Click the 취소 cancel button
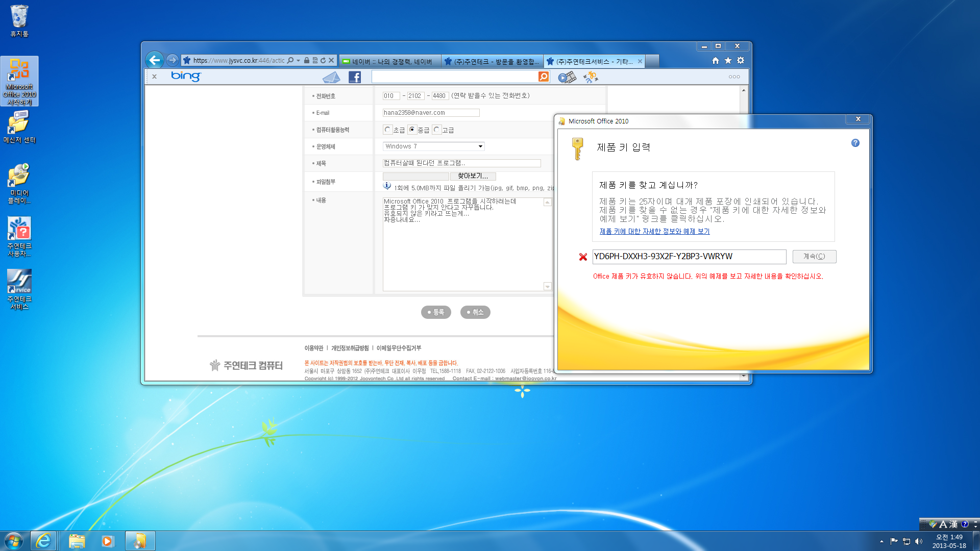The width and height of the screenshot is (980, 551). point(475,312)
